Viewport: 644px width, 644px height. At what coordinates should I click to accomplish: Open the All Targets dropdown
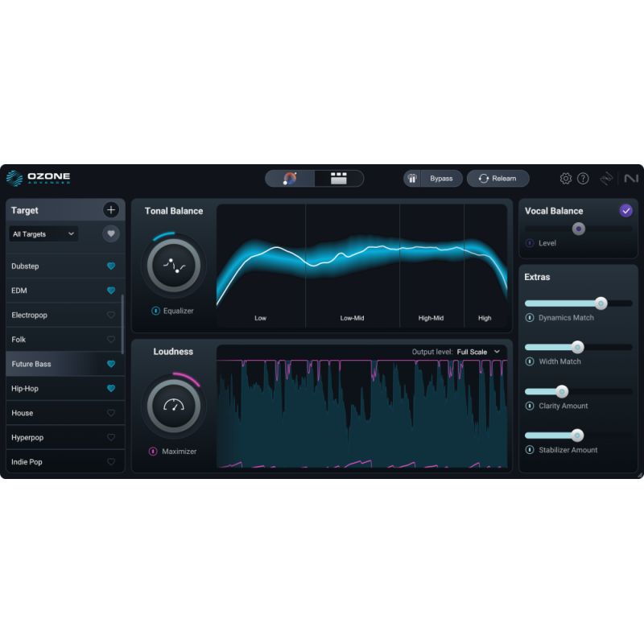43,233
